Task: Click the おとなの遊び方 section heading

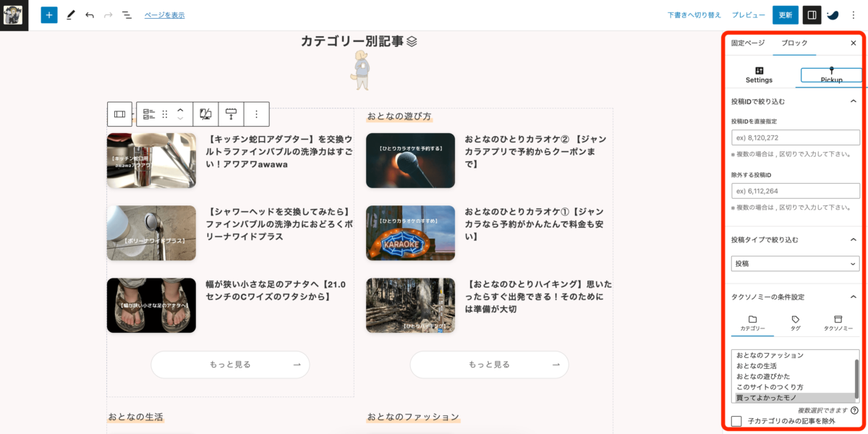Action: (x=399, y=116)
